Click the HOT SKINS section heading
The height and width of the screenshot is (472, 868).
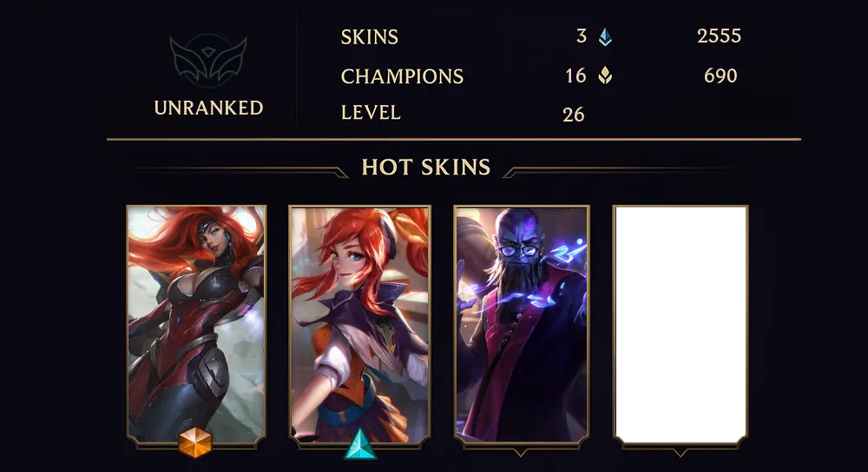pyautogui.click(x=425, y=167)
